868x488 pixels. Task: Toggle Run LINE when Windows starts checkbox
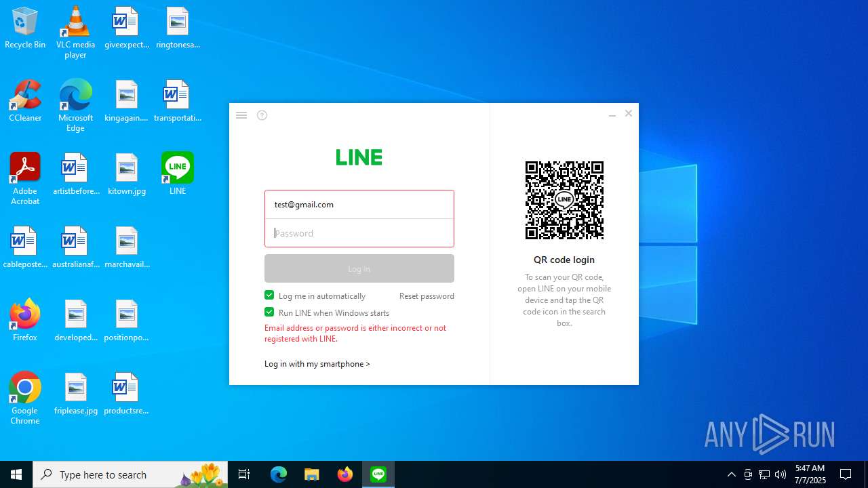click(269, 312)
